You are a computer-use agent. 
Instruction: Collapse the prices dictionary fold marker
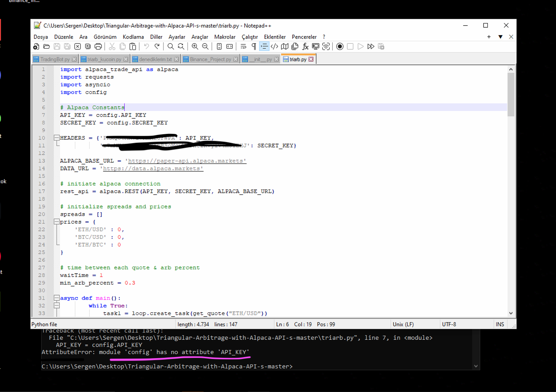tap(57, 222)
